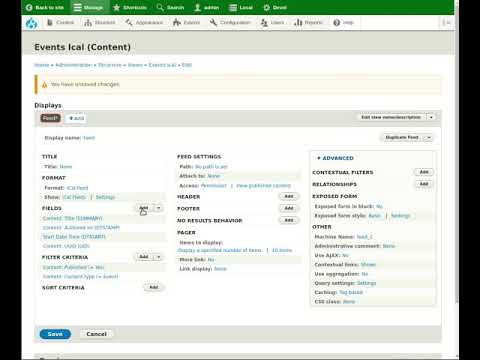Click the Local tasks icon
The image size is (480, 360).
(233, 7)
